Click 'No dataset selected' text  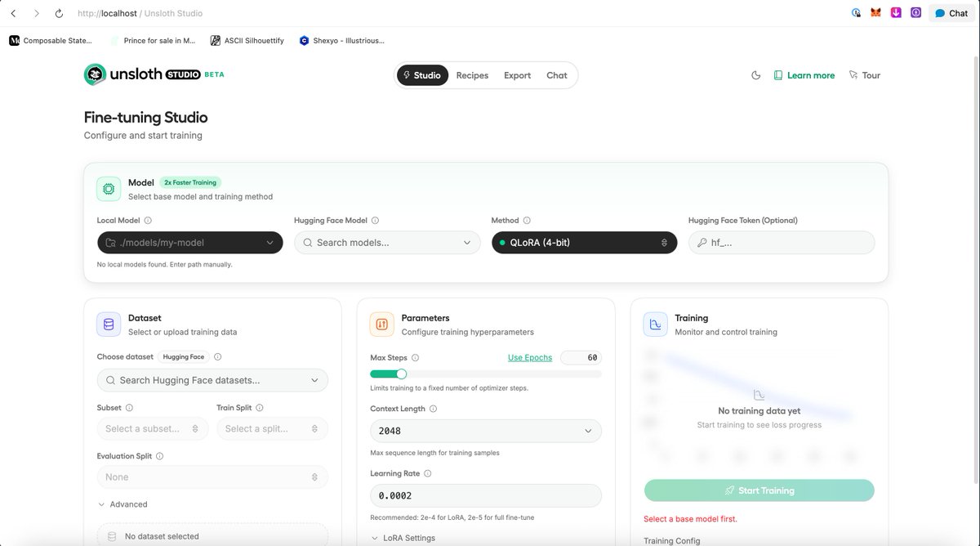coord(162,536)
